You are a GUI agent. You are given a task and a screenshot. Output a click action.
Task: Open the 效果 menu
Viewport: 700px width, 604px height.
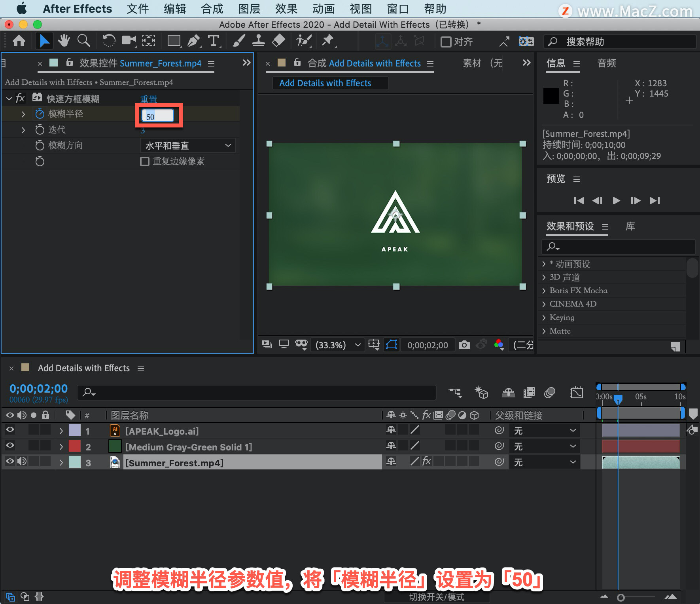[286, 9]
